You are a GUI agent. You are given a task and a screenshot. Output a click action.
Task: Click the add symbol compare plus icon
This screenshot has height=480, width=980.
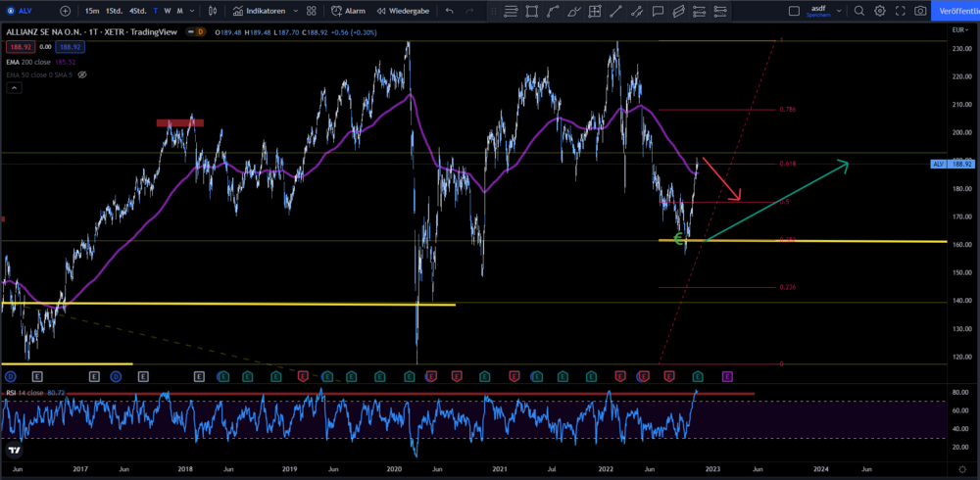pos(65,11)
